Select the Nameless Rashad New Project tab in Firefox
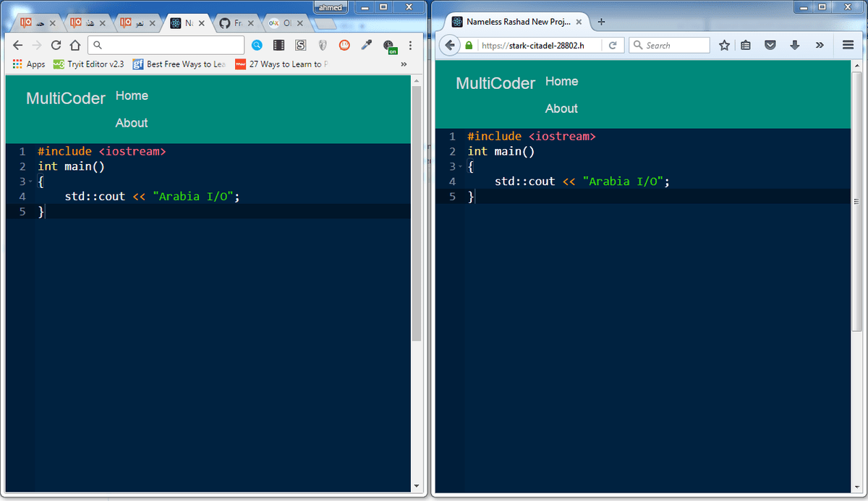 [518, 22]
